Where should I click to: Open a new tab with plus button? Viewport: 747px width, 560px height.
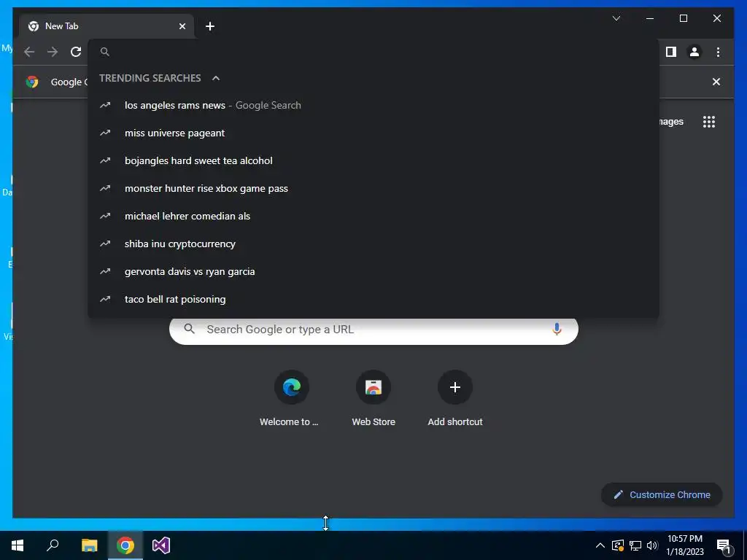tap(210, 26)
